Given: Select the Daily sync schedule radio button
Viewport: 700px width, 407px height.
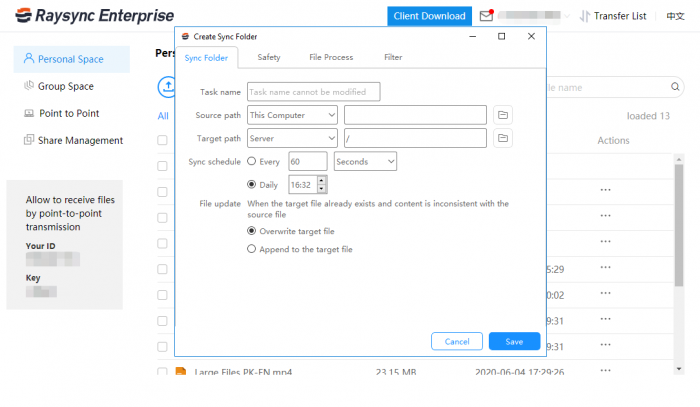Looking at the screenshot, I should click(x=252, y=184).
